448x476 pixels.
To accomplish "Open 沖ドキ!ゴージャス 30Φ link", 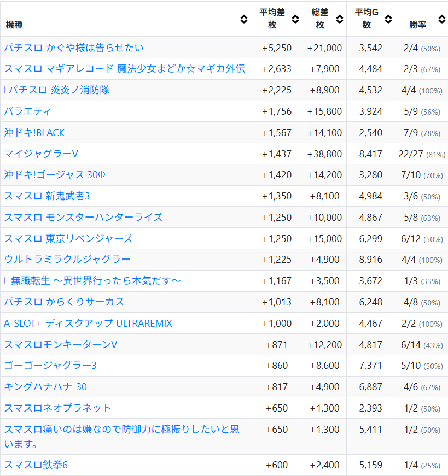I will [x=55, y=175].
